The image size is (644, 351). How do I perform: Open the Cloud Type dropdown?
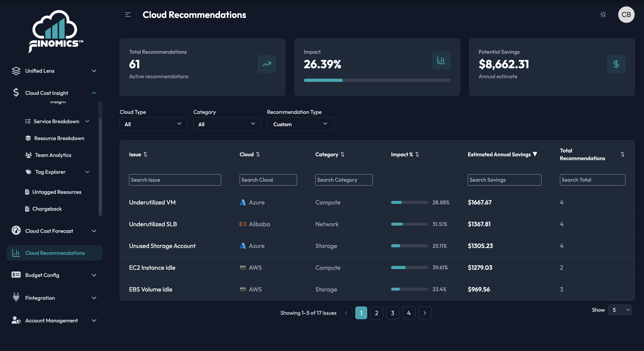[153, 124]
